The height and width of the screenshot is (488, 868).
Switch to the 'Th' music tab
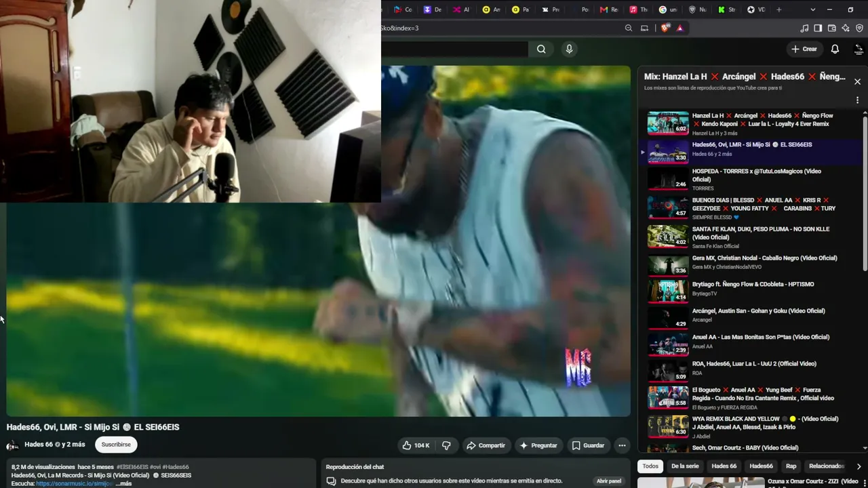(x=638, y=9)
